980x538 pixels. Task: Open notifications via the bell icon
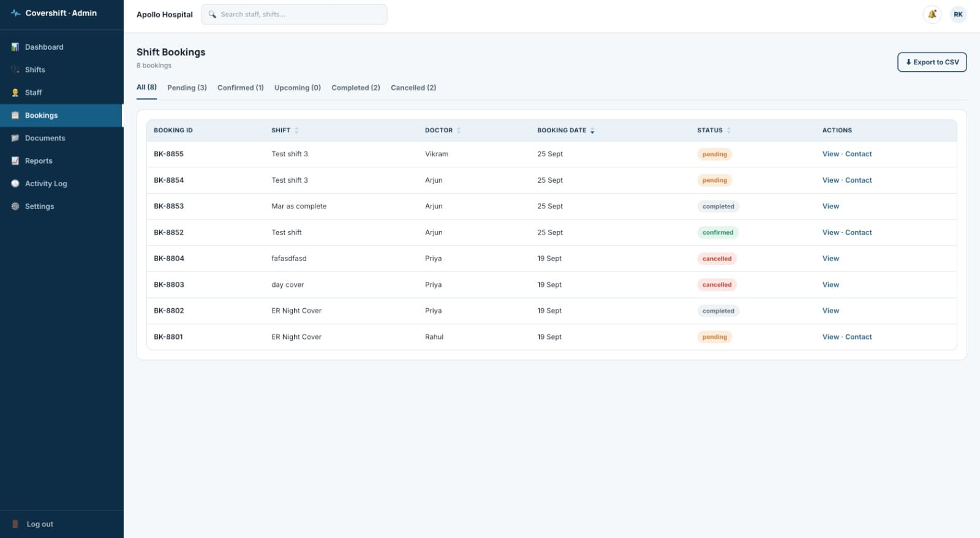(x=932, y=14)
